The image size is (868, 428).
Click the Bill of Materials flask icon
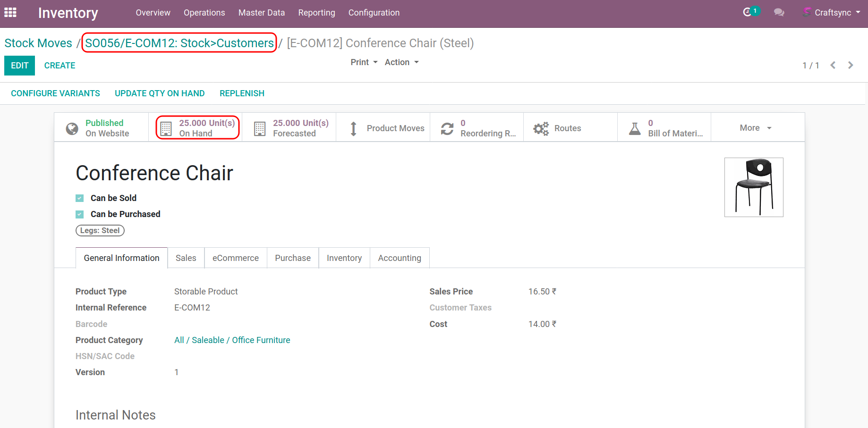click(x=635, y=128)
